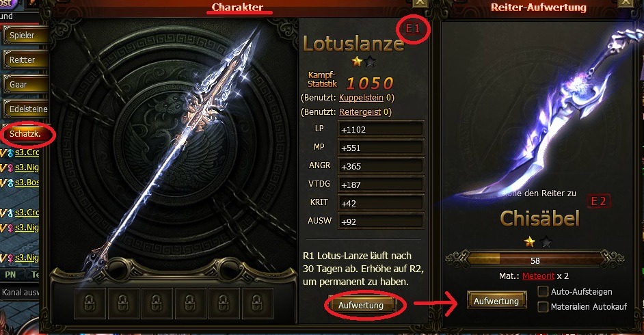Click the first locked slot icon
The height and width of the screenshot is (335, 644).
click(90, 304)
